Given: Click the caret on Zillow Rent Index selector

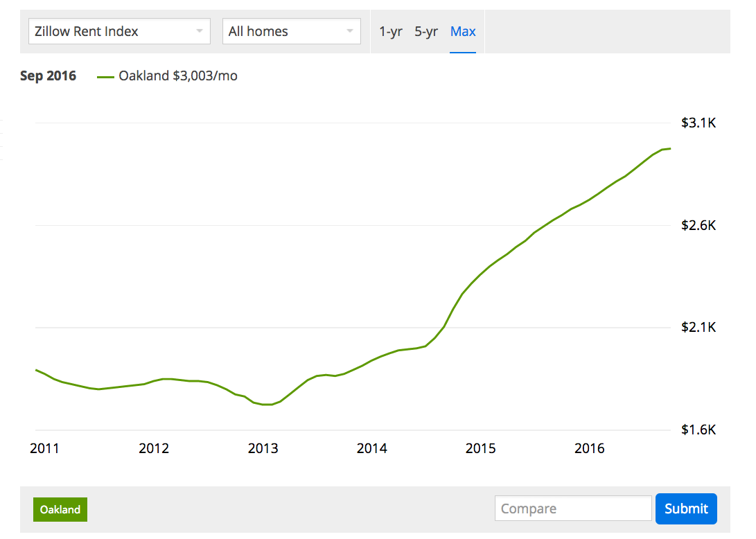Looking at the screenshot, I should pos(201,31).
